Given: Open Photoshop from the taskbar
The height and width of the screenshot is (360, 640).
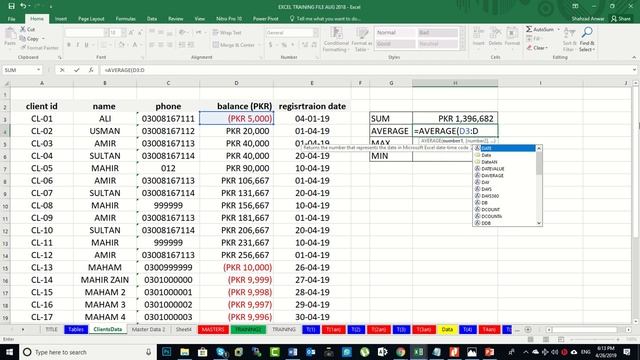Looking at the screenshot, I should (167, 351).
